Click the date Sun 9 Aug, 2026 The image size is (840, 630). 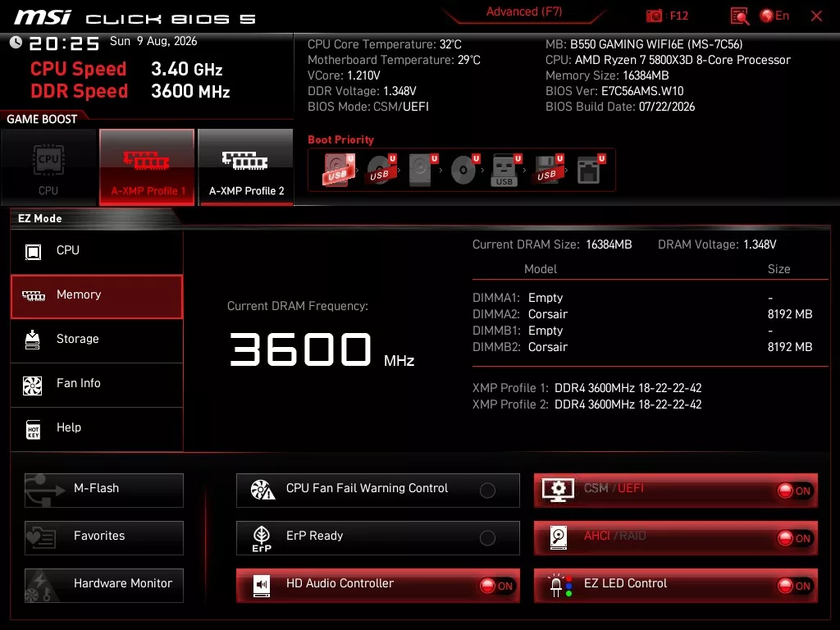click(x=153, y=41)
